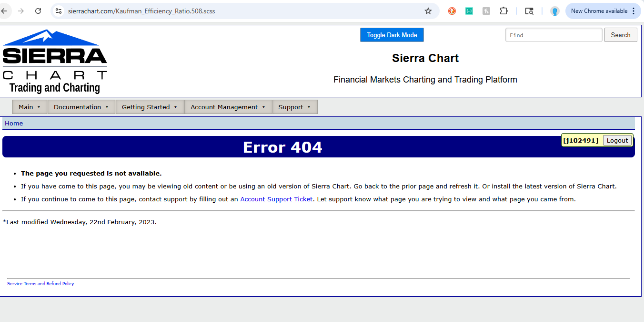644x322 pixels.
Task: Bookmark this page with the star icon
Action: (428, 10)
